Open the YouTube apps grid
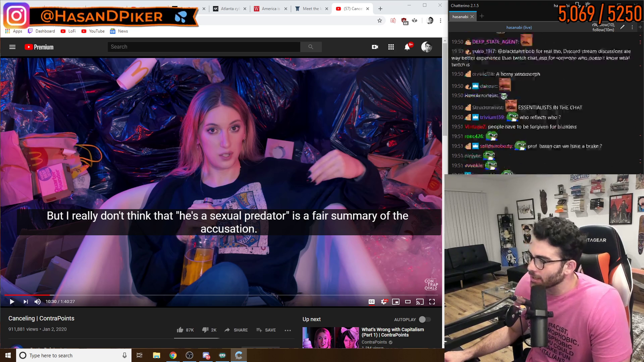This screenshot has height=362, width=644. (391, 47)
